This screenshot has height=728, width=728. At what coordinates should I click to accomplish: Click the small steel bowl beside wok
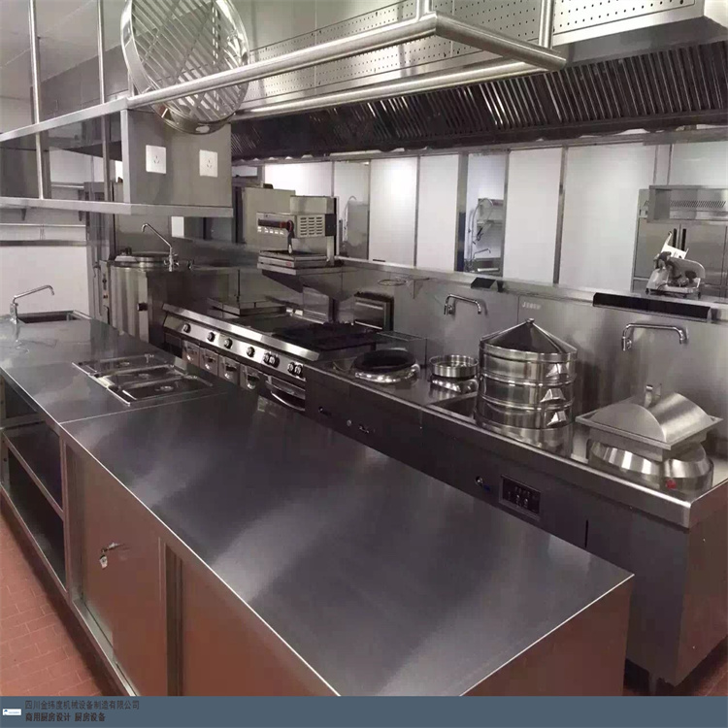[x=453, y=366]
